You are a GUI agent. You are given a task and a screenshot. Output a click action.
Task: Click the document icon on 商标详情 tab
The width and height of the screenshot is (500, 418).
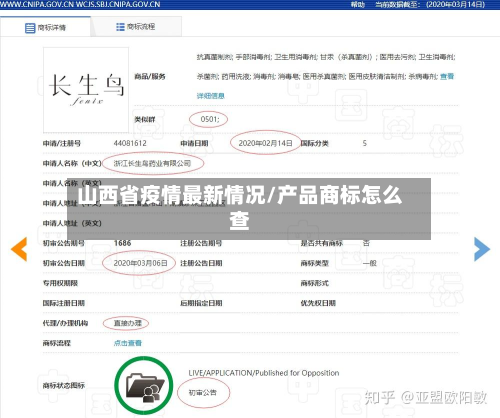pos(30,28)
